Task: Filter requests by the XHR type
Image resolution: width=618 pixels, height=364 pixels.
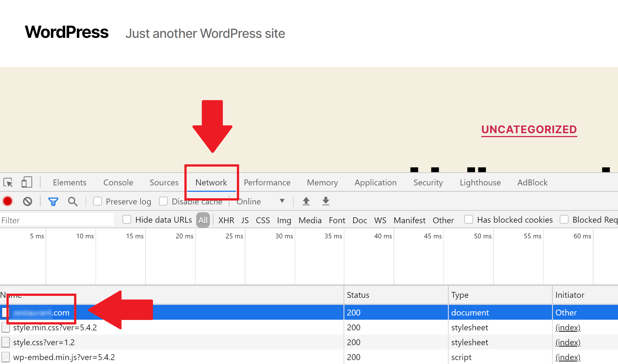Action: [x=226, y=220]
